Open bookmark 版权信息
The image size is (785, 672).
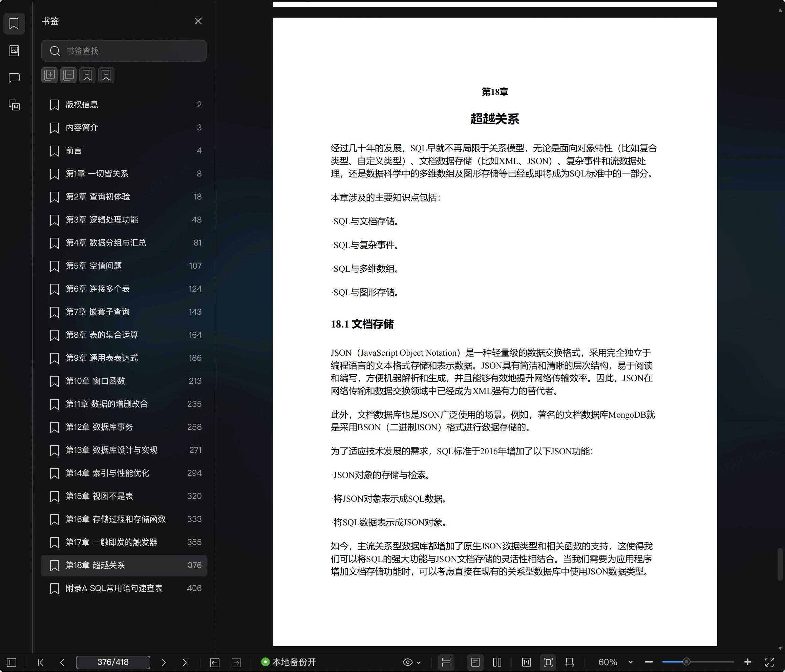[x=124, y=105]
